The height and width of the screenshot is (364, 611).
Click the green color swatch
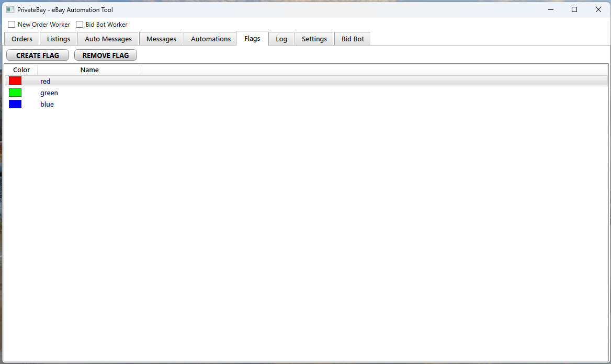pos(15,93)
